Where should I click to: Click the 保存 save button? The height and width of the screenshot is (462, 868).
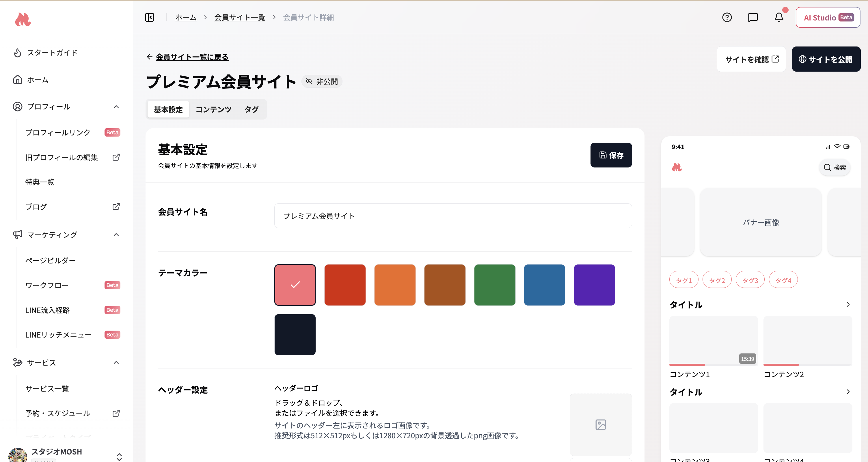[x=611, y=155]
